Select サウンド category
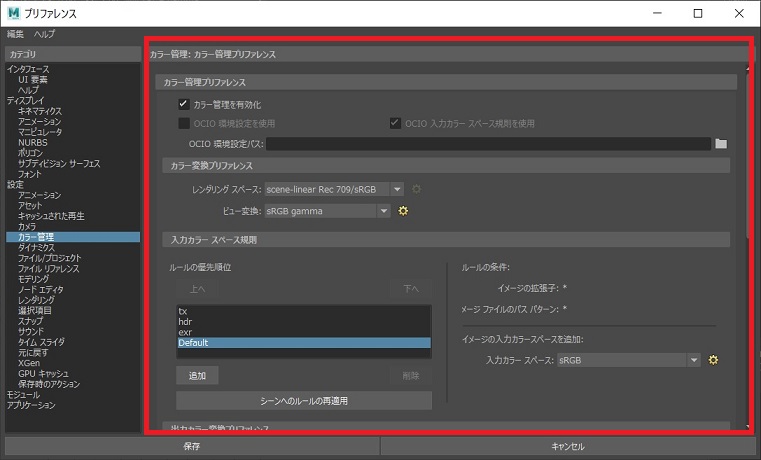The width and height of the screenshot is (761, 460). (31, 331)
